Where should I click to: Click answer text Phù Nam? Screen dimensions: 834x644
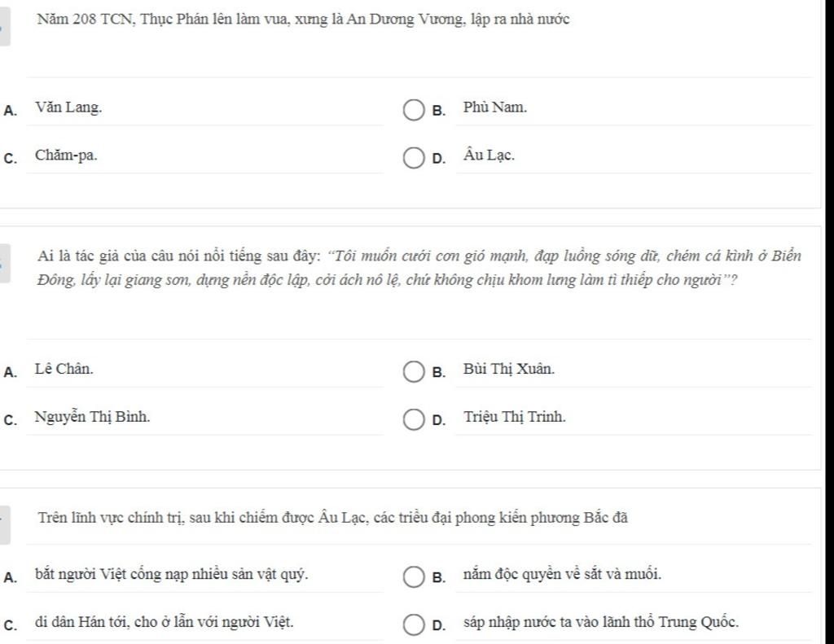tap(495, 107)
